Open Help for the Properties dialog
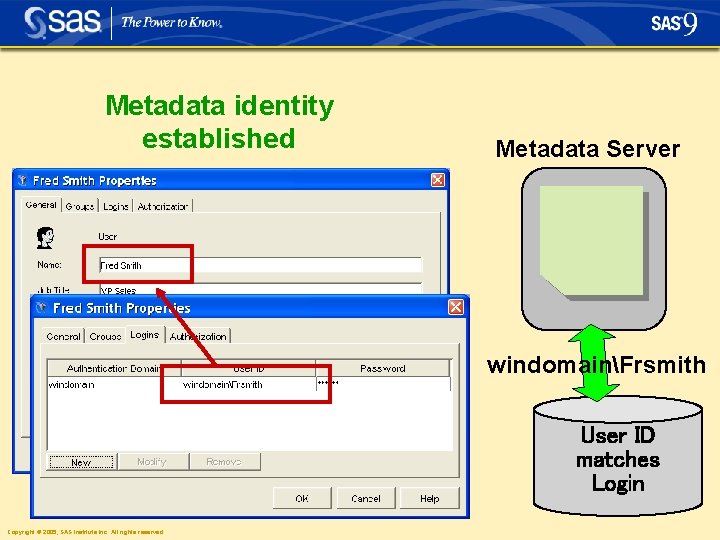This screenshot has width=720, height=540. pos(429,498)
